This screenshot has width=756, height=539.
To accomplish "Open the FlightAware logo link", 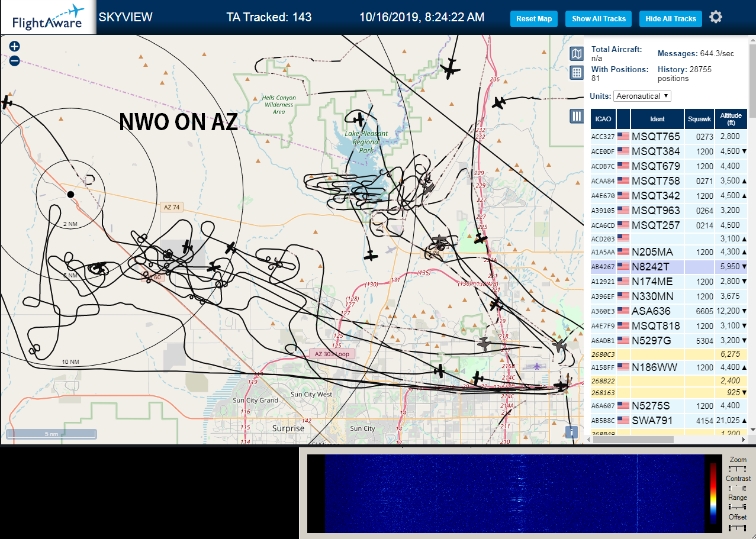I will [48, 17].
